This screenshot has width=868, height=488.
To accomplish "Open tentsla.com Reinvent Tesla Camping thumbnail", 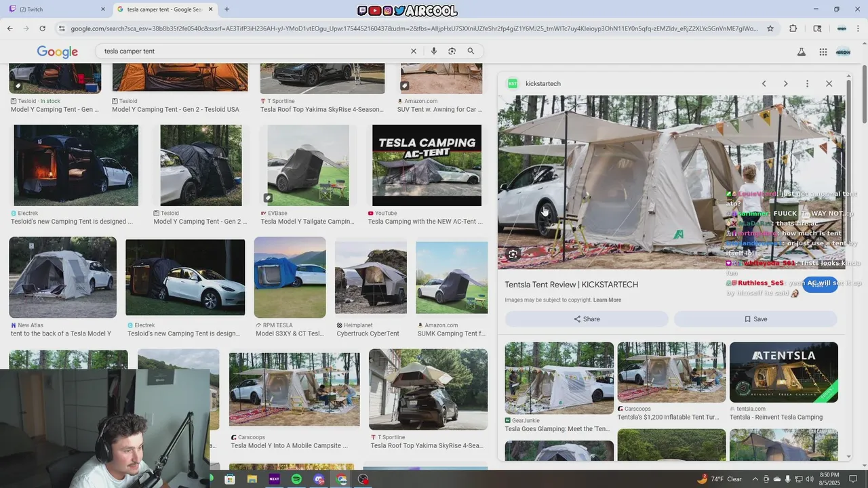I will [783, 372].
